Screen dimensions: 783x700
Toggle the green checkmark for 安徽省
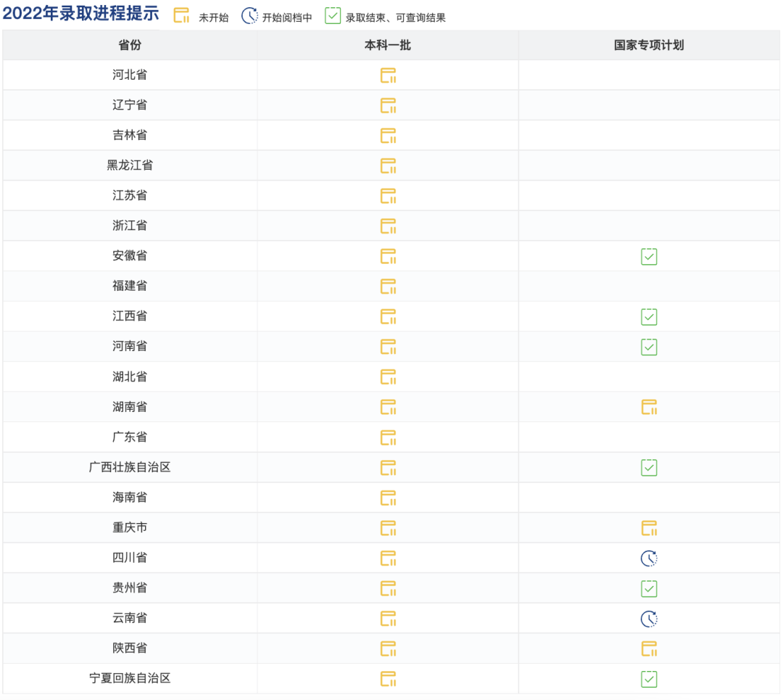point(649,256)
